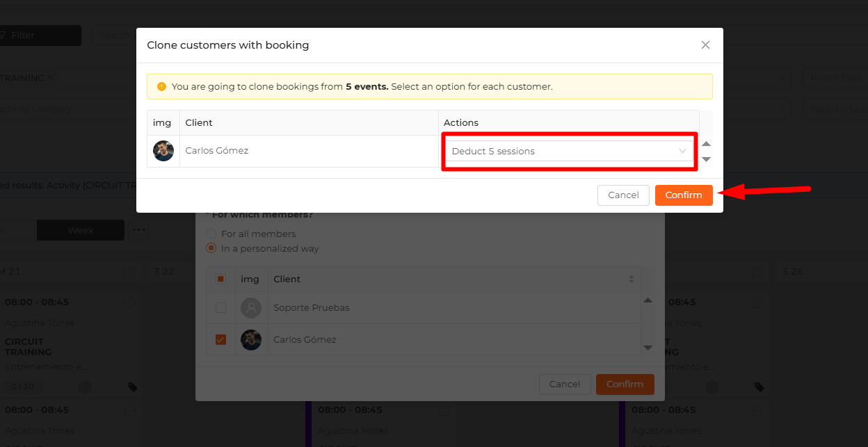
Task: Click Soporte Pruebas' placeholder avatar icon
Action: click(251, 307)
